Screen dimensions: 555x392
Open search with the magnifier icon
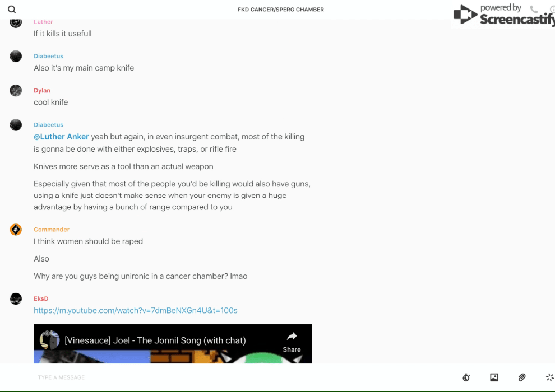point(12,10)
